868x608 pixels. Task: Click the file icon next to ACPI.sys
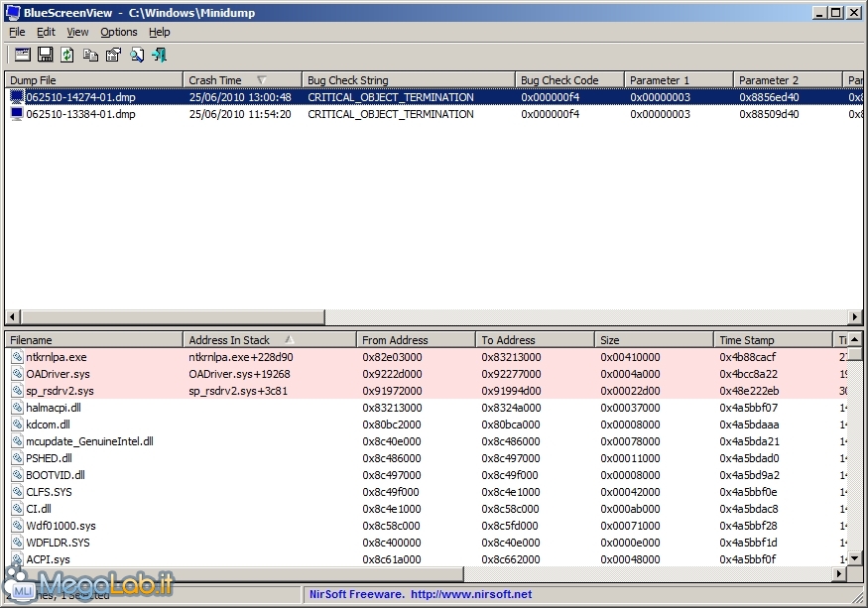18,559
